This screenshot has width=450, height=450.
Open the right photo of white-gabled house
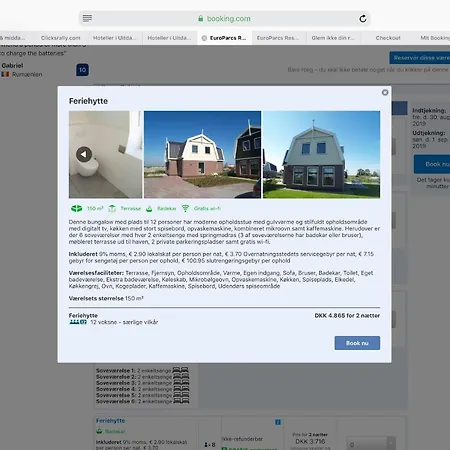click(321, 155)
